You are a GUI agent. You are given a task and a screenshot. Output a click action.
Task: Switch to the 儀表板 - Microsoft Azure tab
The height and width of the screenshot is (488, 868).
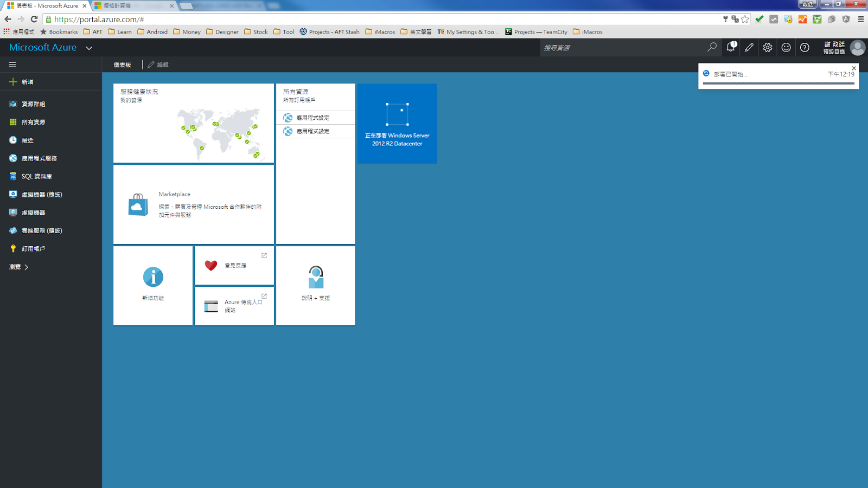coord(46,5)
